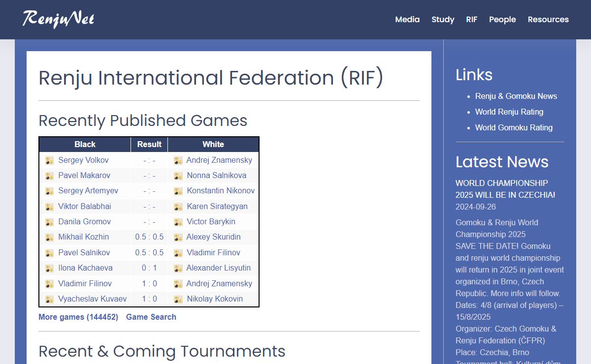Image resolution: width=591 pixels, height=364 pixels.
Task: Open player Nikolay Kokovin
Action: pos(215,299)
